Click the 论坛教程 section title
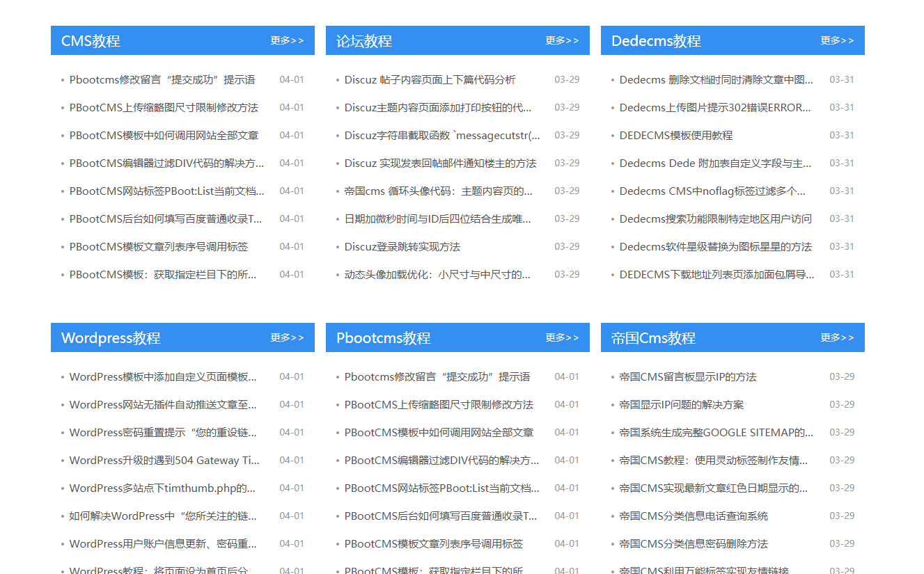The image size is (924, 574). click(364, 41)
